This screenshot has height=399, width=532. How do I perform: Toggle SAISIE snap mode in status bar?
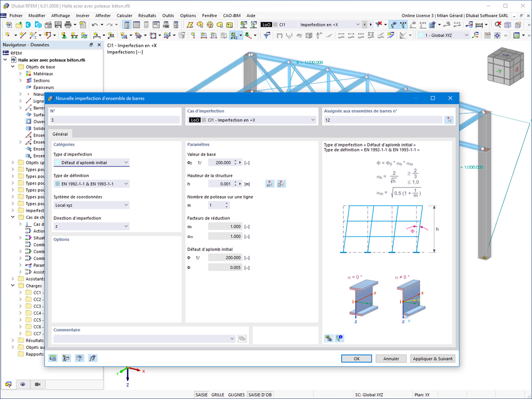point(202,394)
